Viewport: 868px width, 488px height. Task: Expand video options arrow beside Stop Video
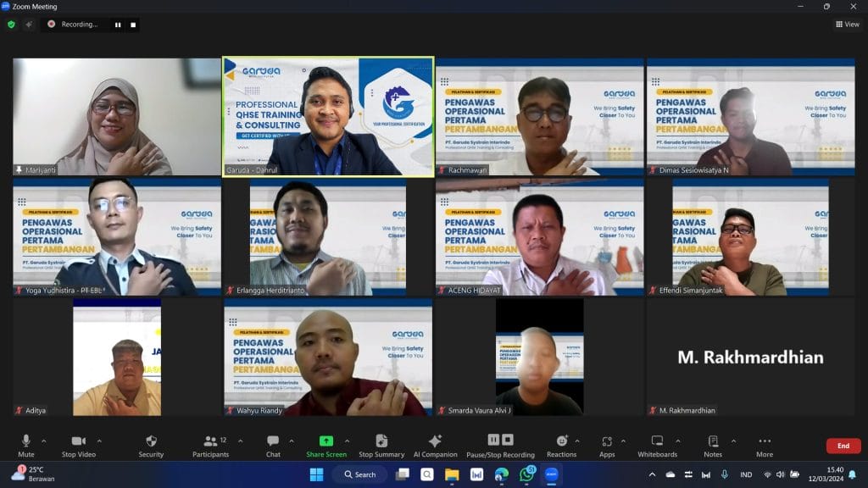(x=99, y=441)
